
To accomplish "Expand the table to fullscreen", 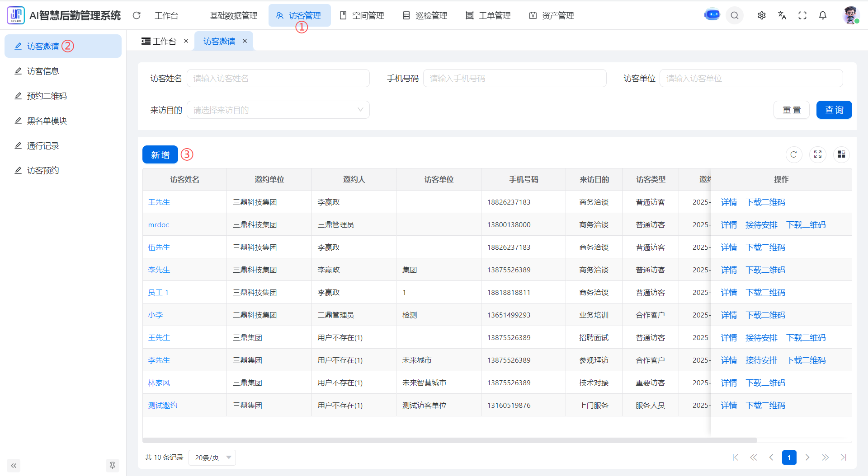I will [x=818, y=154].
